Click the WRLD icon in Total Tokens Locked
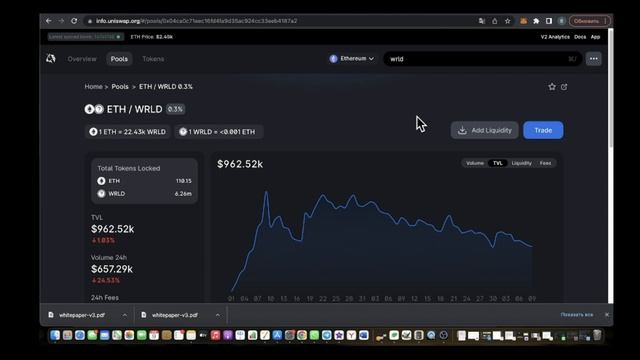 coord(101,193)
